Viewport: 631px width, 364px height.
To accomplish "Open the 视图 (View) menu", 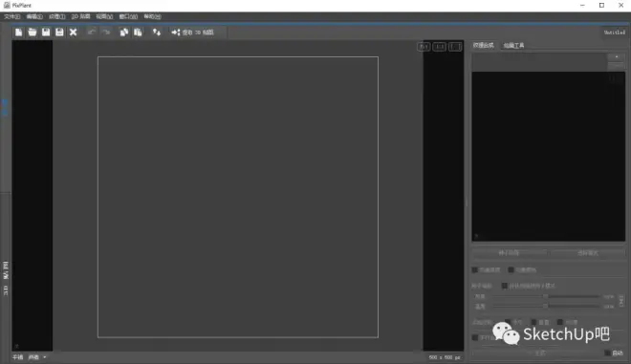I will 104,16.
